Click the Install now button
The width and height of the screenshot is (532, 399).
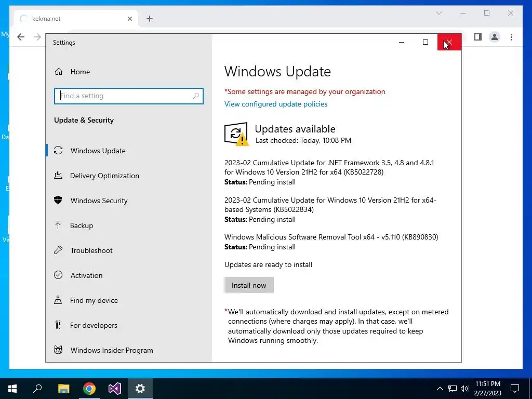(249, 285)
